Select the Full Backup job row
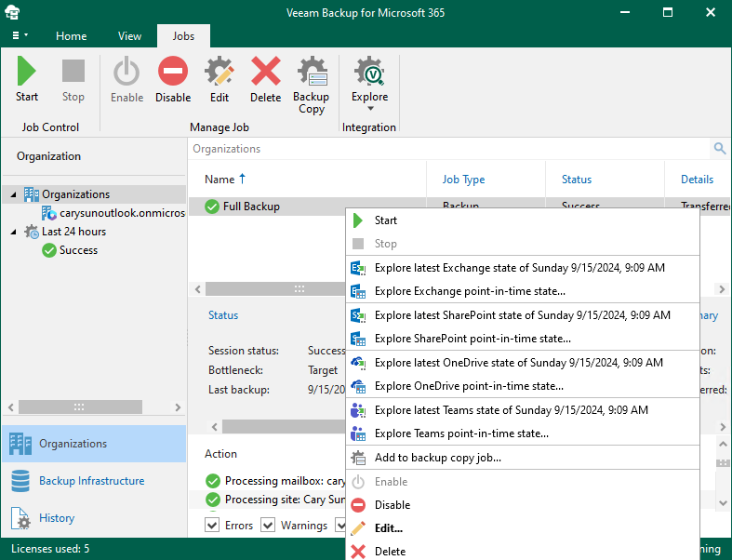 click(x=267, y=207)
